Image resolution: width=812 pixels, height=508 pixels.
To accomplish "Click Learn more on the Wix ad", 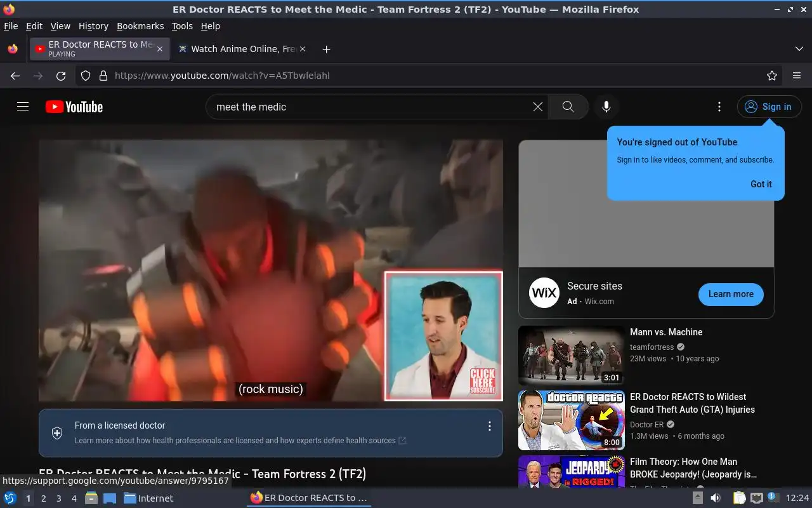I will click(x=731, y=294).
